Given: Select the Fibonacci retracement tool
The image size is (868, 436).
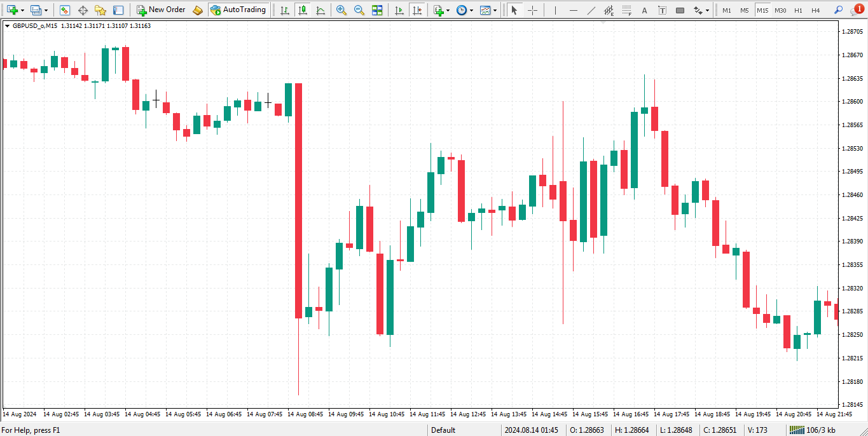Looking at the screenshot, I should [609, 10].
